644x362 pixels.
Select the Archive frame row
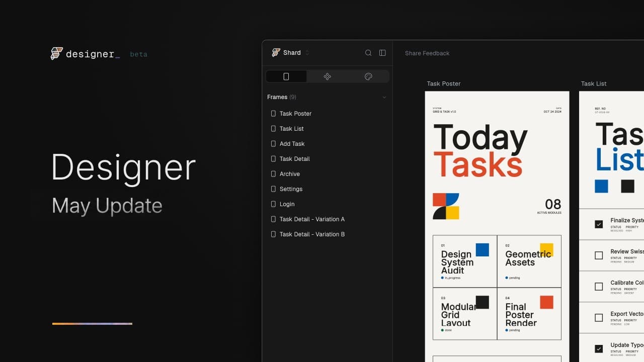[x=327, y=174]
